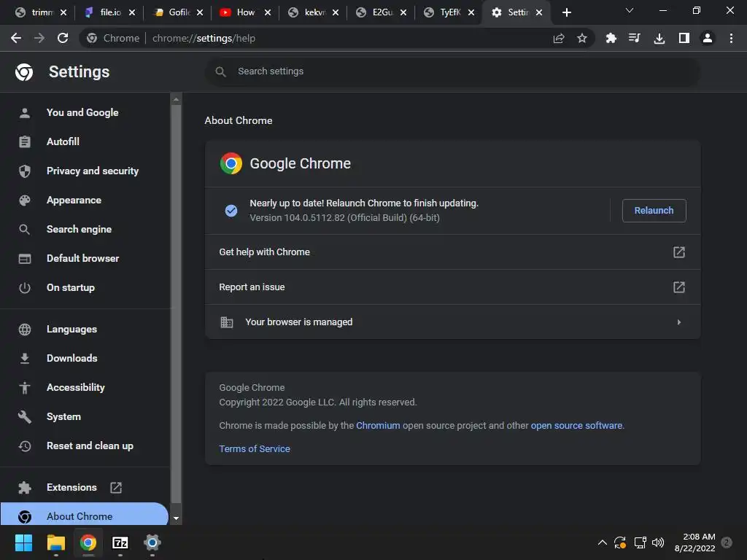Open Autofill settings

[63, 141]
